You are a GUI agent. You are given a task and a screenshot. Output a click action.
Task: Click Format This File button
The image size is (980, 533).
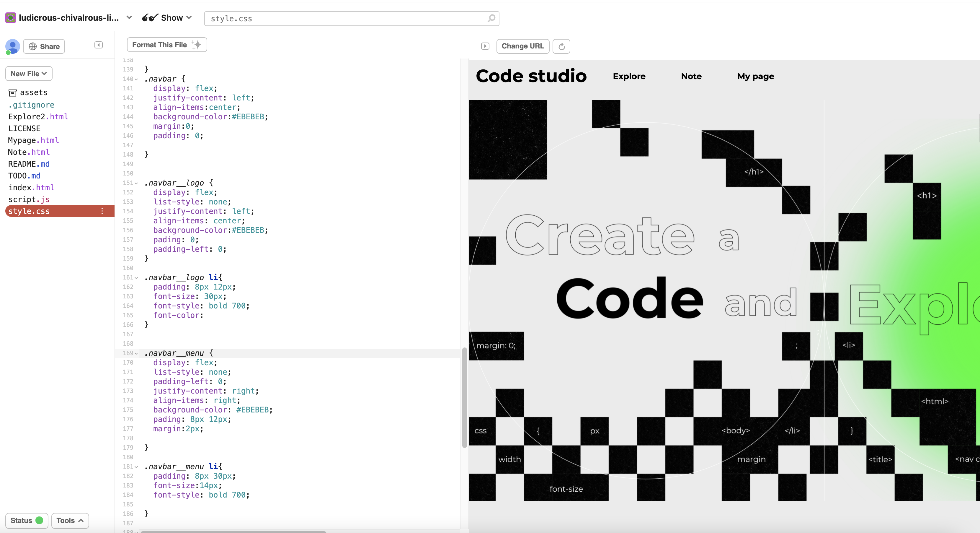[x=167, y=45]
